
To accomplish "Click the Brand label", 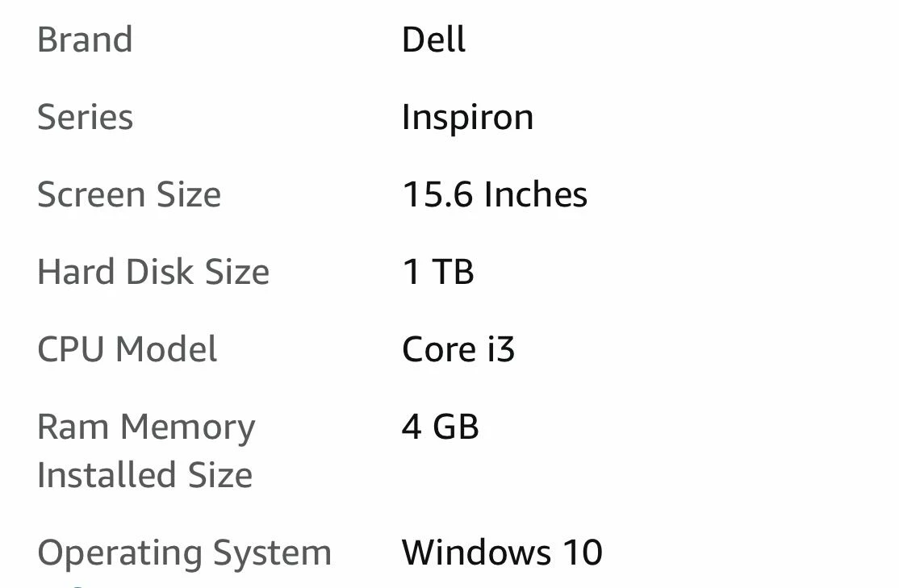I will [x=85, y=40].
